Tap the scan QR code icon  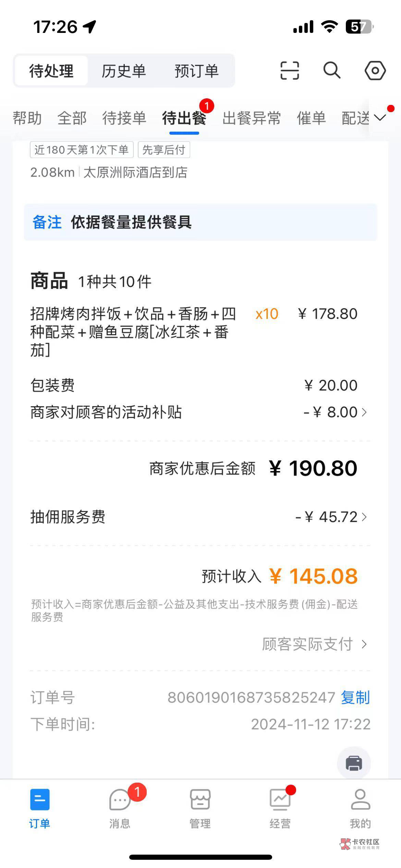pyautogui.click(x=290, y=71)
